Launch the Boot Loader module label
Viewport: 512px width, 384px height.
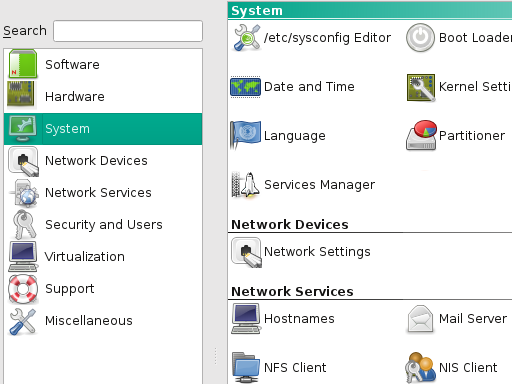[x=475, y=38]
